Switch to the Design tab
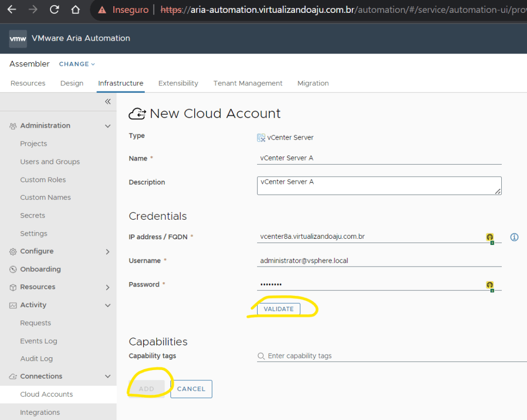 coord(72,83)
